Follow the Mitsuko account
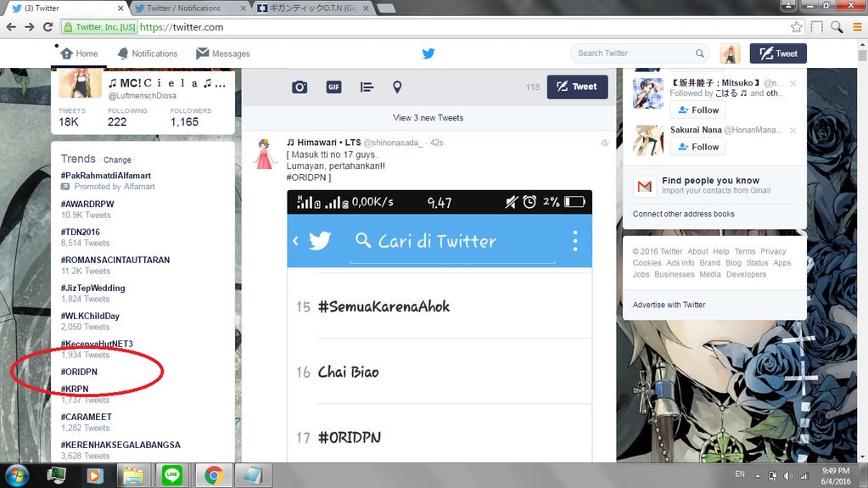The image size is (868, 488). [x=698, y=110]
